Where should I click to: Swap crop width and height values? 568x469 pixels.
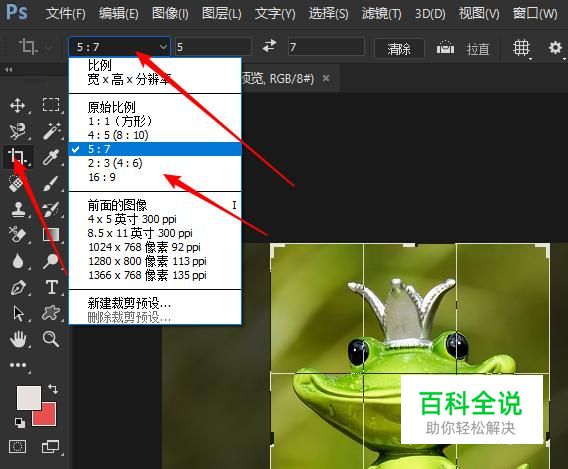(270, 46)
